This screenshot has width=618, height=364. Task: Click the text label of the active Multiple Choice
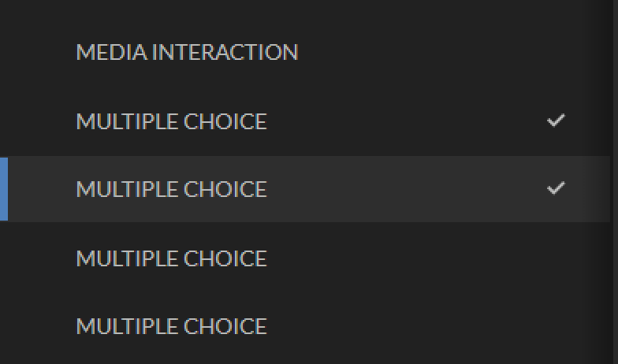pyautogui.click(x=171, y=189)
